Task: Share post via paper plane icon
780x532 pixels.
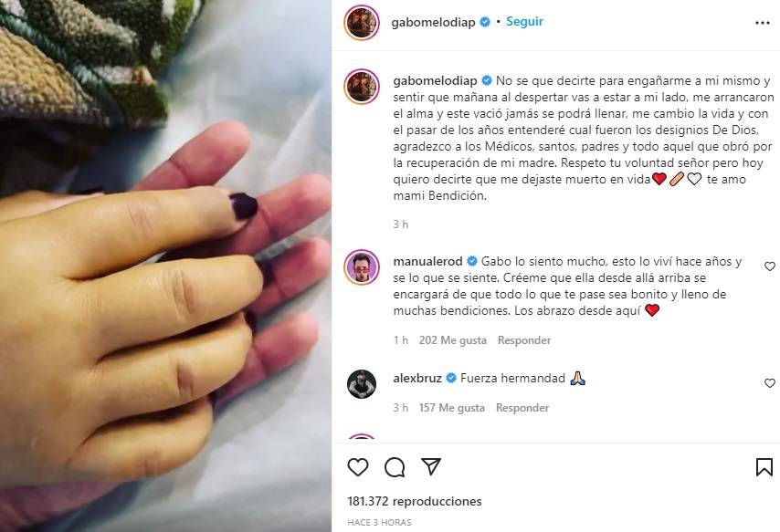Action: coord(431,467)
